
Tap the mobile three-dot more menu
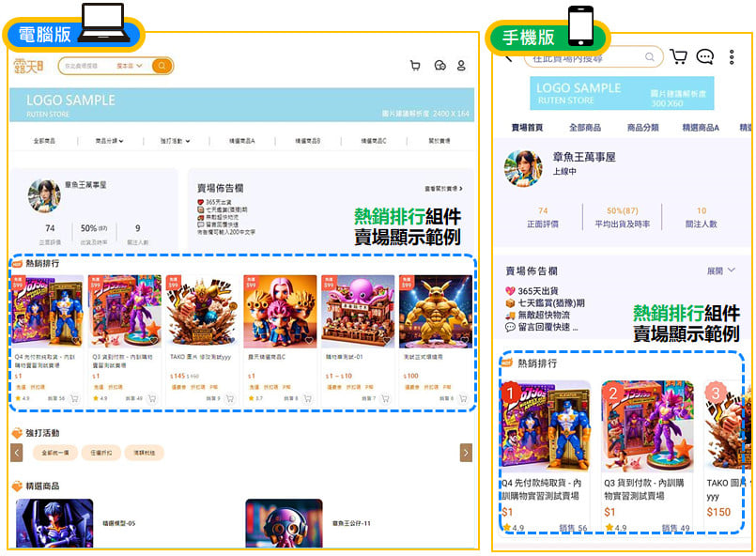point(732,57)
